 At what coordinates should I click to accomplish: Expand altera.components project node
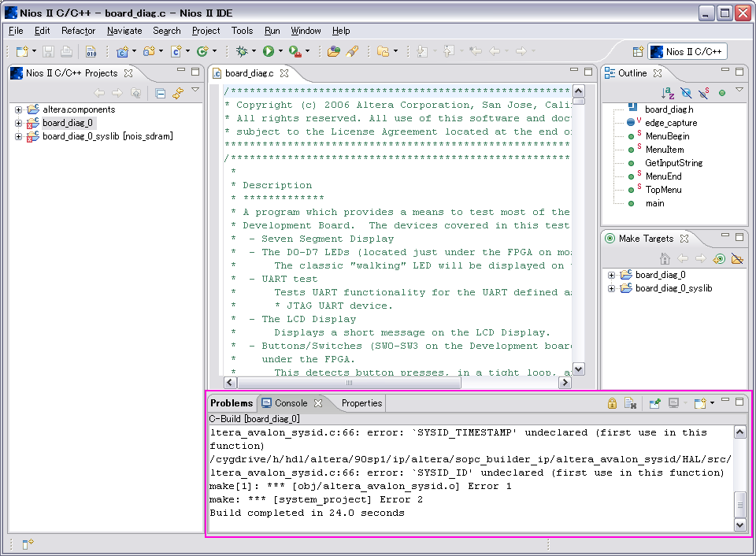[x=18, y=110]
